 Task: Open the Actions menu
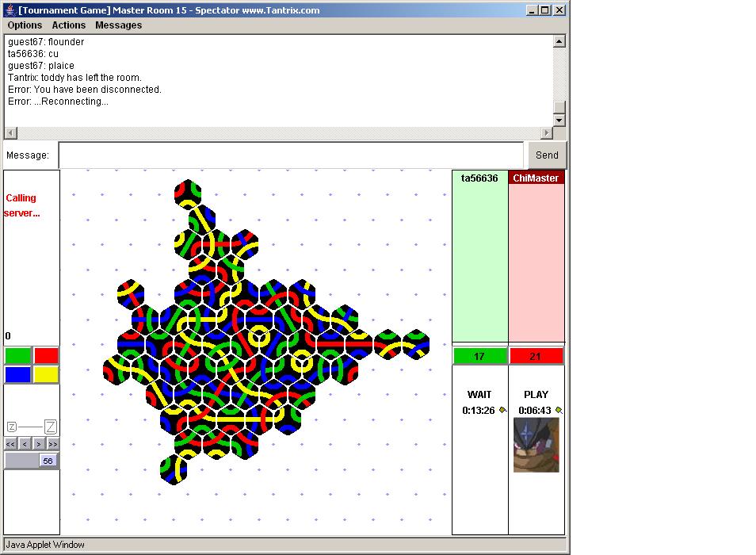tap(69, 25)
